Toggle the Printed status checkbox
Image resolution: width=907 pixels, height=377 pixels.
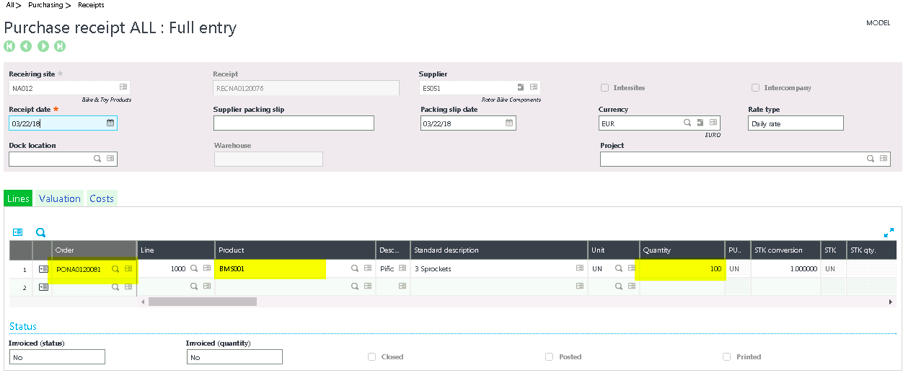click(727, 357)
